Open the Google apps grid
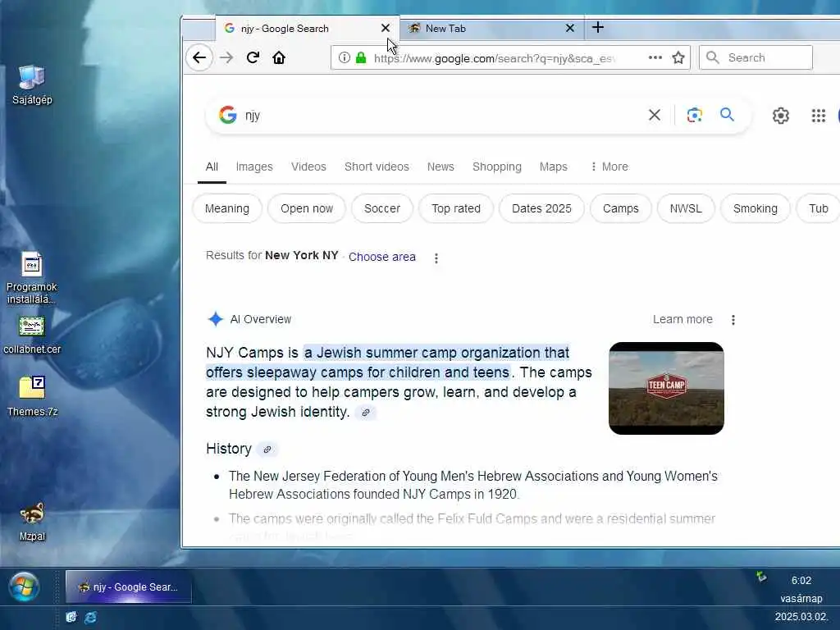Screen dimensions: 840x630 [x=818, y=115]
